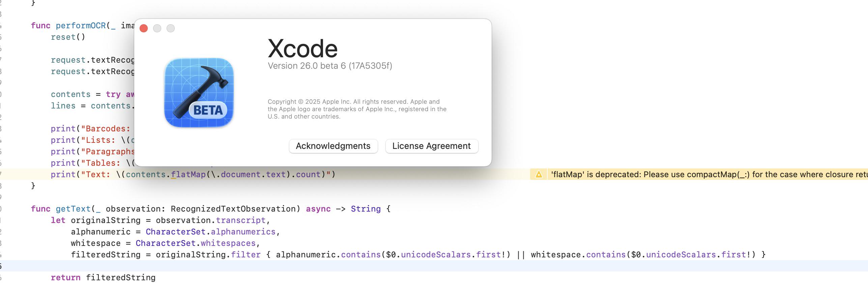The height and width of the screenshot is (285, 868).
Task: Click the async keyword in getText
Action: point(318,209)
